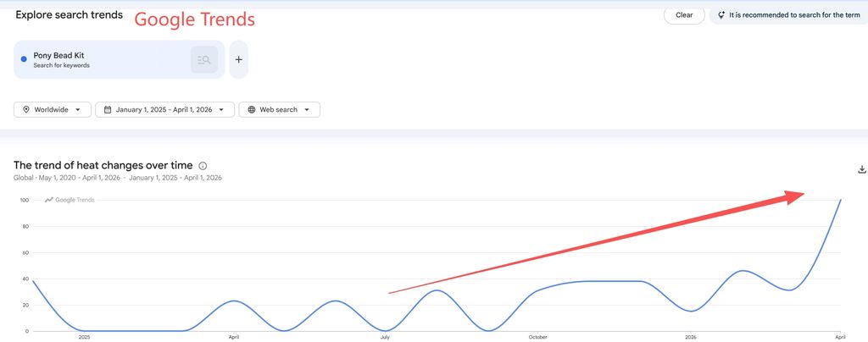Viewport: 868px width, 342px height.
Task: Add a comparison term with plus button
Action: 238,59
